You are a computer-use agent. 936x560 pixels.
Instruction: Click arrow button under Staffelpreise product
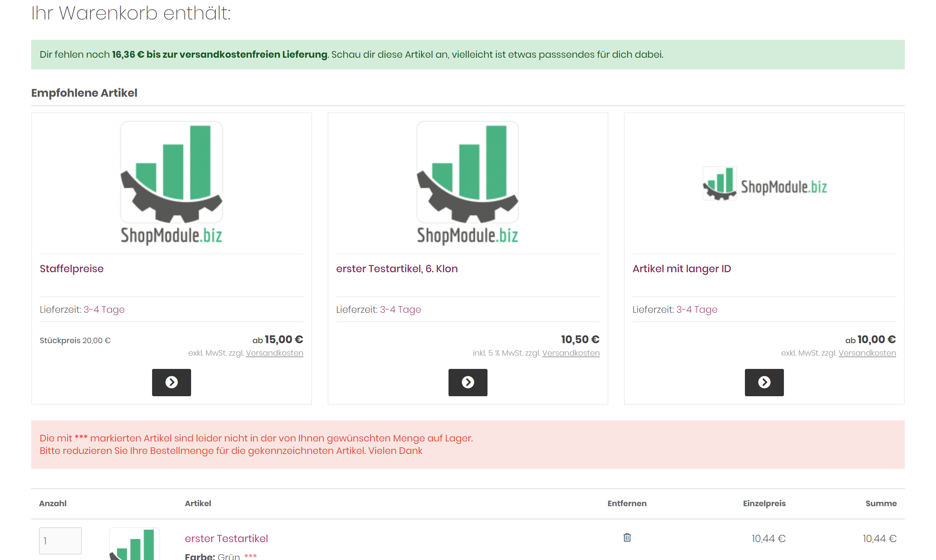tap(171, 382)
